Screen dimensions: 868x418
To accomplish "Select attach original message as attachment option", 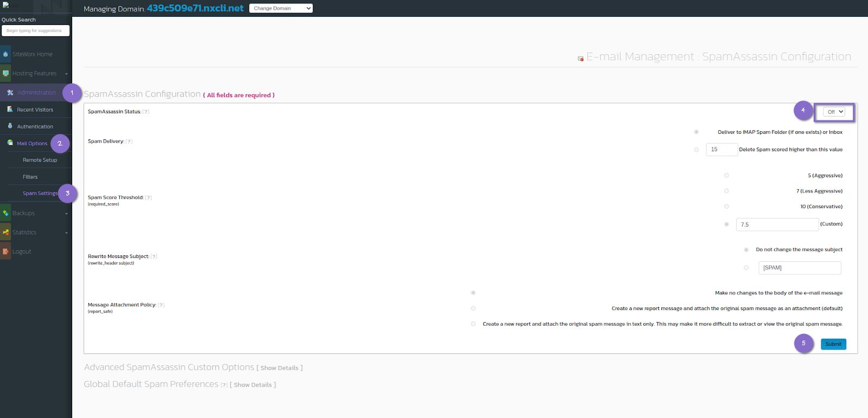I will [x=473, y=308].
